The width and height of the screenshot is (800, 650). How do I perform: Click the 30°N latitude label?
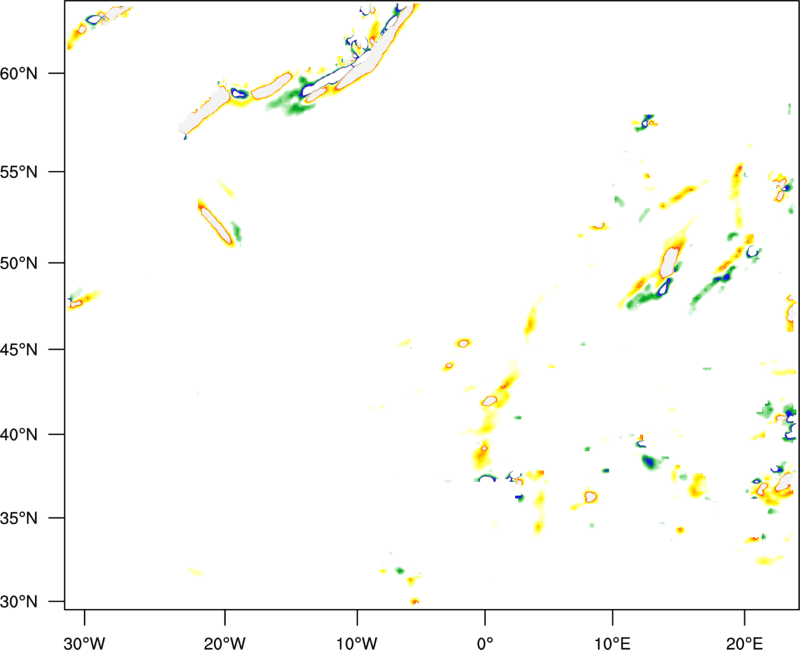tap(19, 602)
